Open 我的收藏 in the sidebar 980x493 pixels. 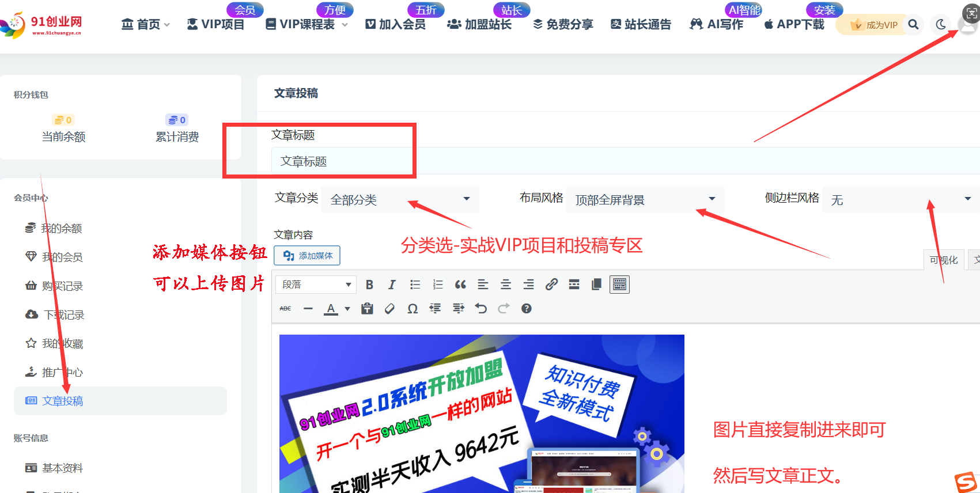(x=54, y=343)
